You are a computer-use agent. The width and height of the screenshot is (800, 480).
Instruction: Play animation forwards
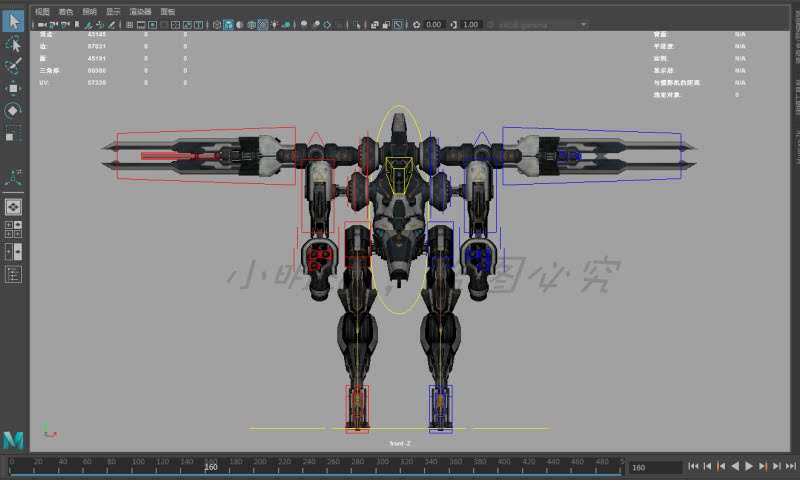point(748,466)
